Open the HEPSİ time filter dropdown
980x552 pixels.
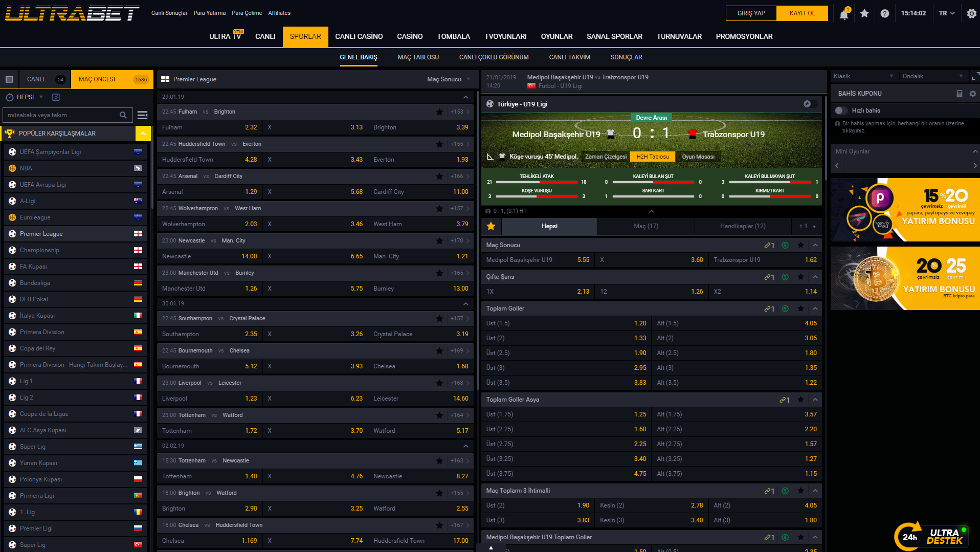pyautogui.click(x=25, y=97)
